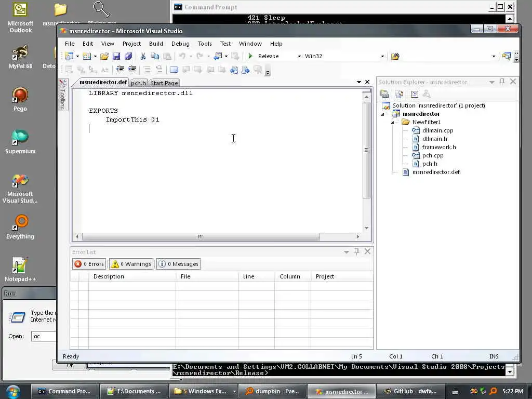
Task: Click the editor horizontal scrollbar thumb
Action: pyautogui.click(x=201, y=236)
